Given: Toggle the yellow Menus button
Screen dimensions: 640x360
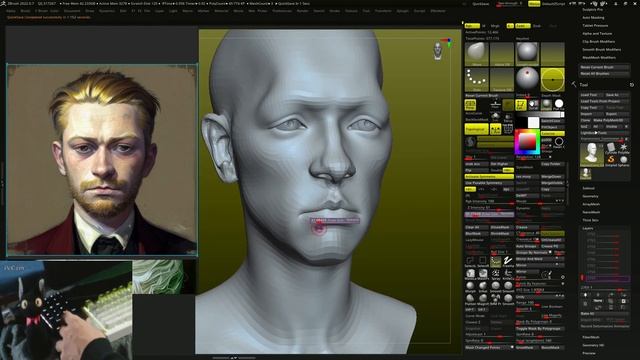Looking at the screenshot, I should [534, 4].
